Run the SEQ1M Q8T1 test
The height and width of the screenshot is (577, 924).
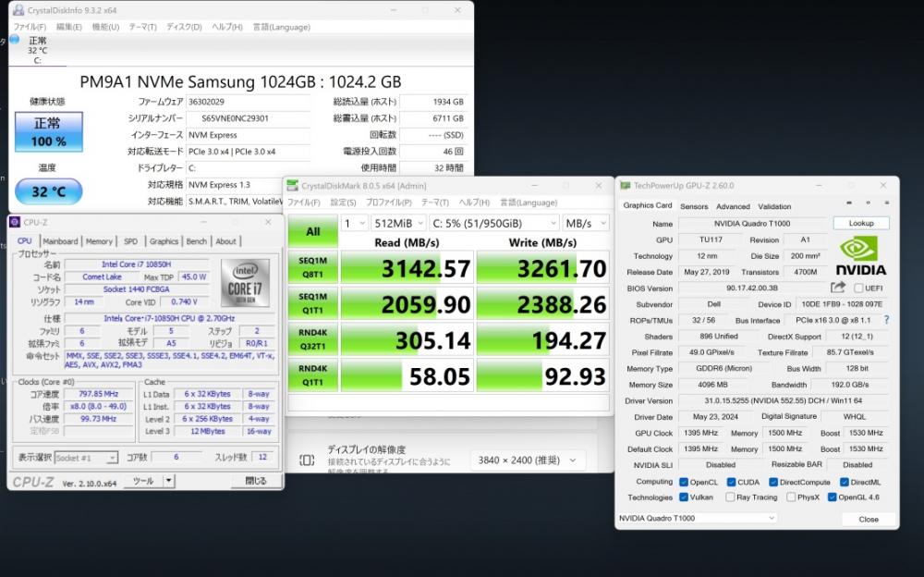(313, 267)
